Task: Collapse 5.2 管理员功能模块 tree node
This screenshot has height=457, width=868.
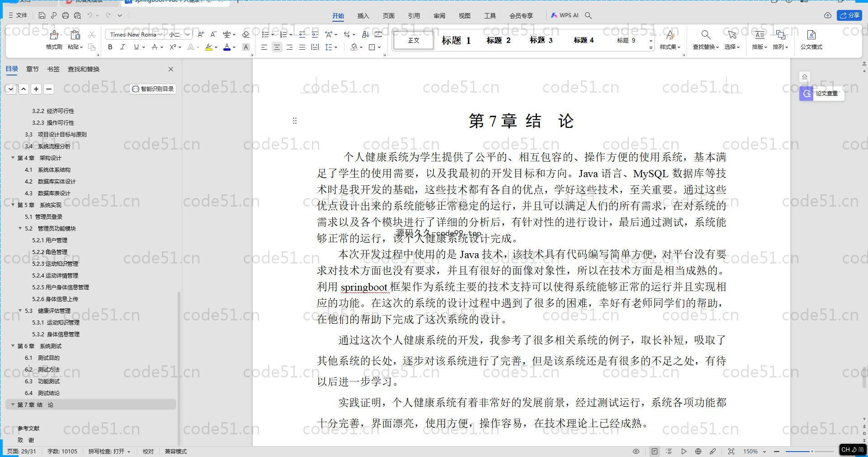Action: [x=20, y=228]
